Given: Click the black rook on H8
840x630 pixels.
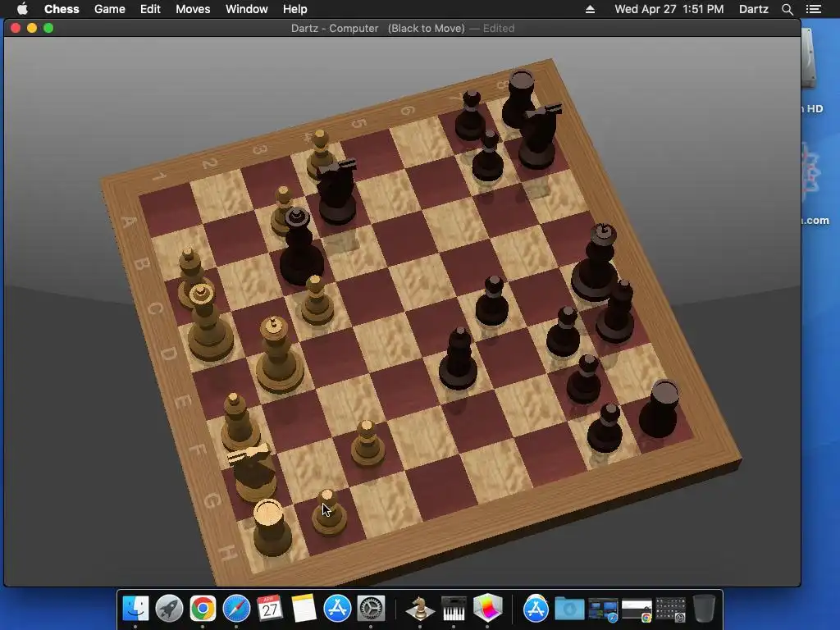Looking at the screenshot, I should pos(660,410).
